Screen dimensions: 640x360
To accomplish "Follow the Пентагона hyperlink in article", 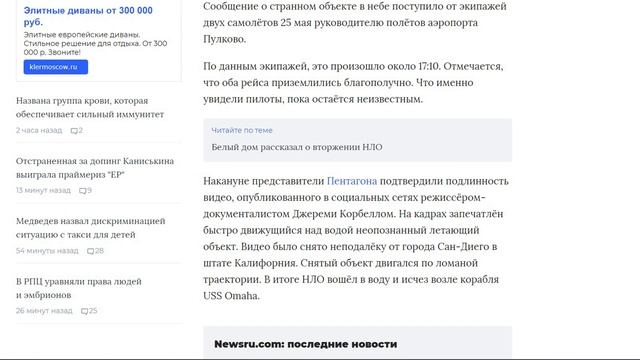I will click(x=352, y=181).
